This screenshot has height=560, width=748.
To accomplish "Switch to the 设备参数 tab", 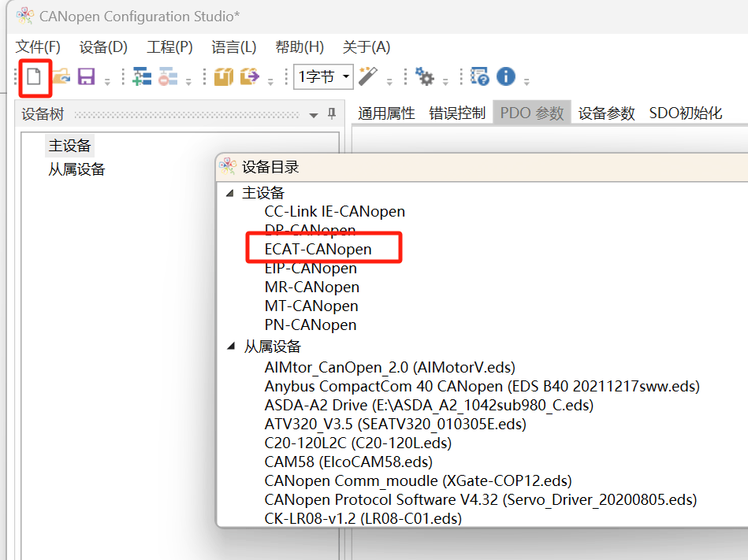I will 606,113.
